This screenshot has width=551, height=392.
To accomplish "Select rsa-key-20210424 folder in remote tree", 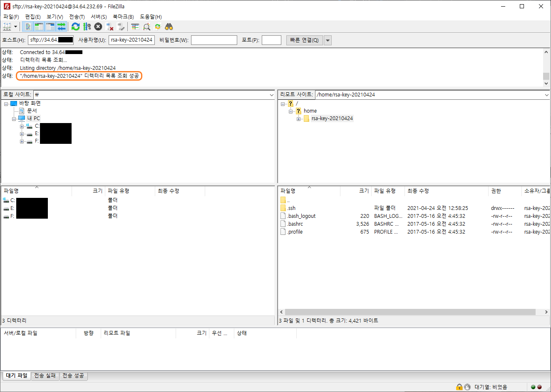I will [x=332, y=118].
